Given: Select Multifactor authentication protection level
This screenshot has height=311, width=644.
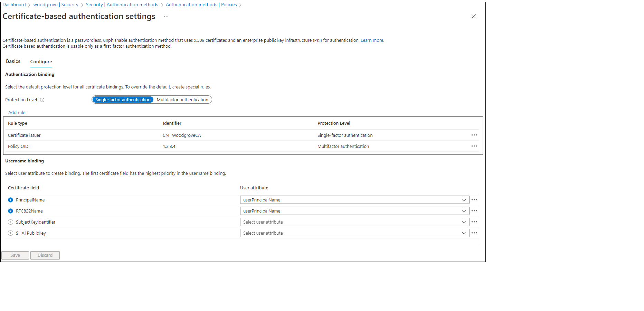Looking at the screenshot, I should [x=182, y=100].
